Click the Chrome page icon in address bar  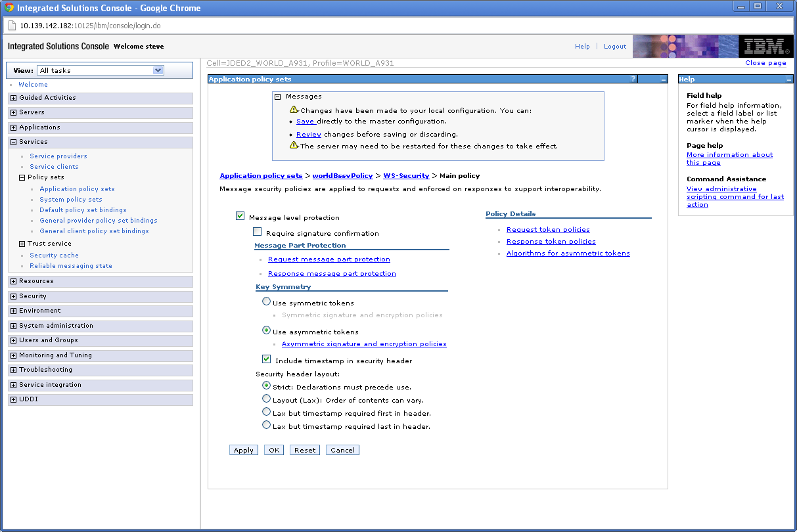tap(12, 26)
